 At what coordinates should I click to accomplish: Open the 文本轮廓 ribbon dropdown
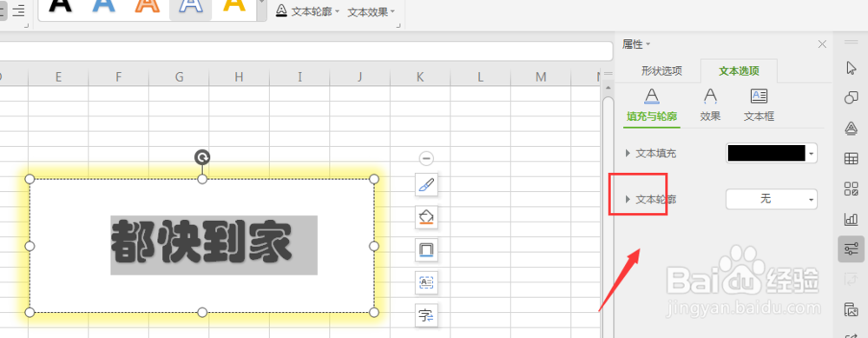coord(308,11)
